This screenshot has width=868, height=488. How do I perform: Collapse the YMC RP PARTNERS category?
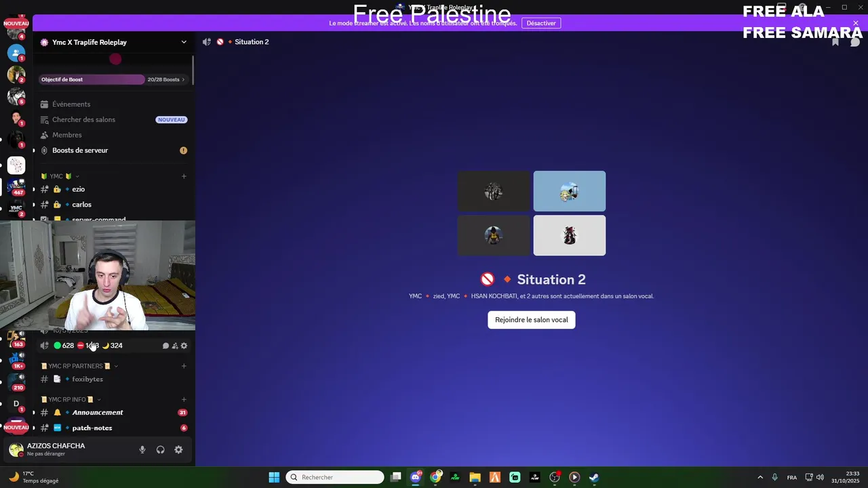tap(79, 366)
